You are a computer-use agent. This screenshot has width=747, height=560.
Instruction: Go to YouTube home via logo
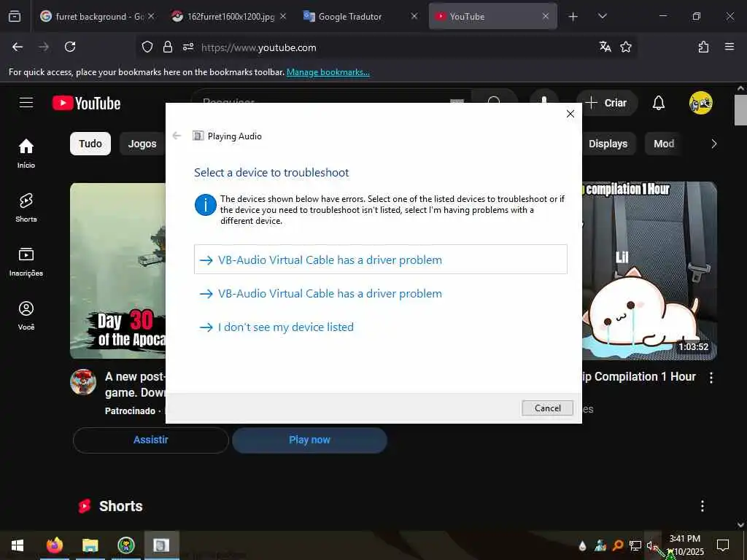click(86, 104)
